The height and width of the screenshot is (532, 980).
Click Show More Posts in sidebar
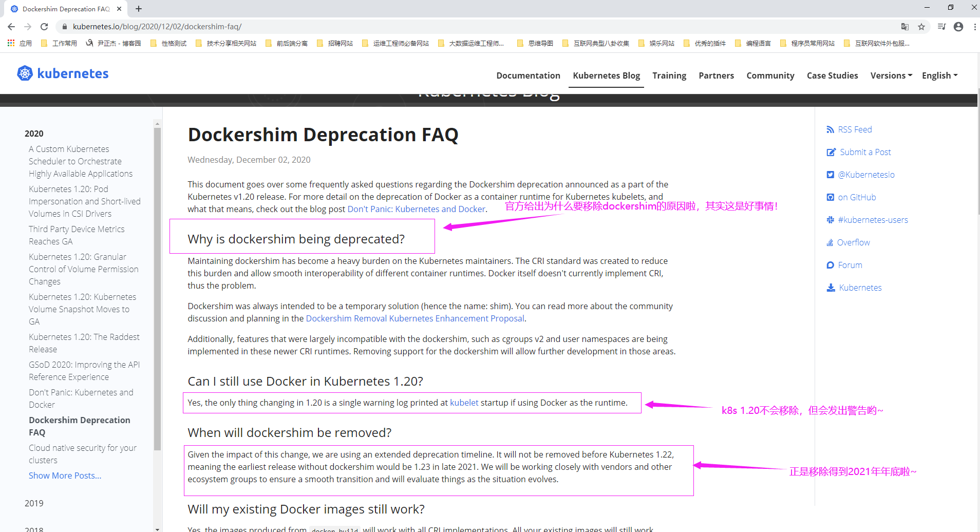pos(65,476)
